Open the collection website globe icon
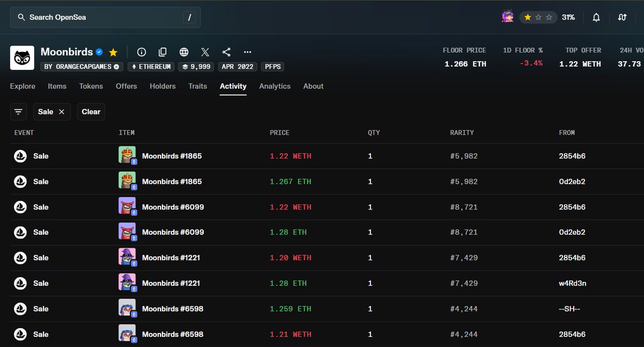This screenshot has height=347, width=644. tap(184, 52)
